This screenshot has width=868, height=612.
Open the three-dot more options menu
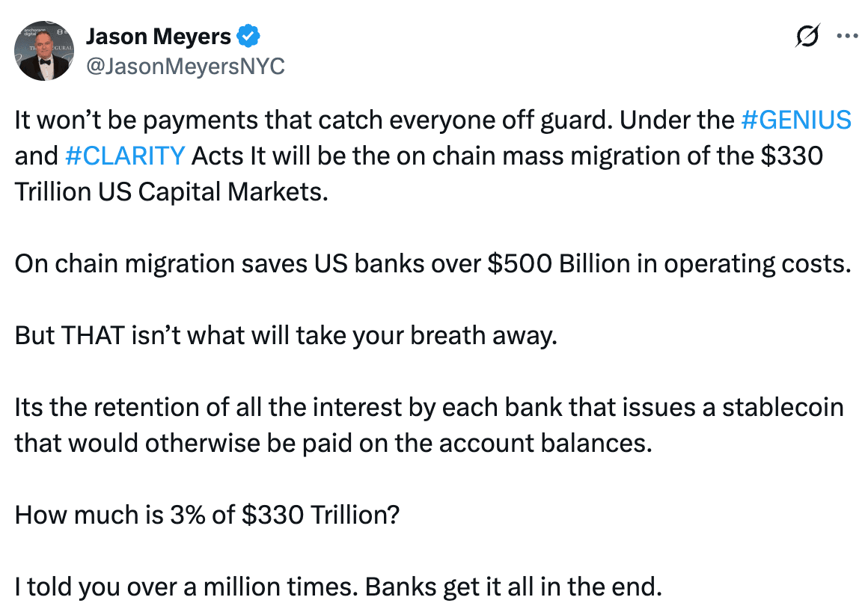[847, 36]
